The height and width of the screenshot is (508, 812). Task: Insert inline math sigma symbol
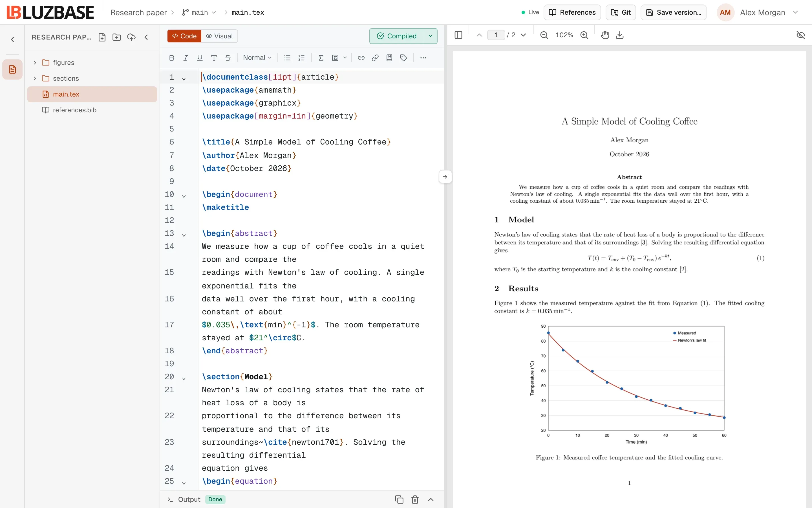[x=321, y=58]
